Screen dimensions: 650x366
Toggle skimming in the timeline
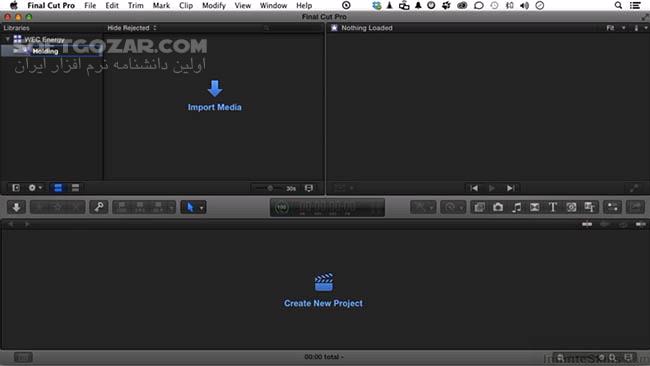(587, 224)
